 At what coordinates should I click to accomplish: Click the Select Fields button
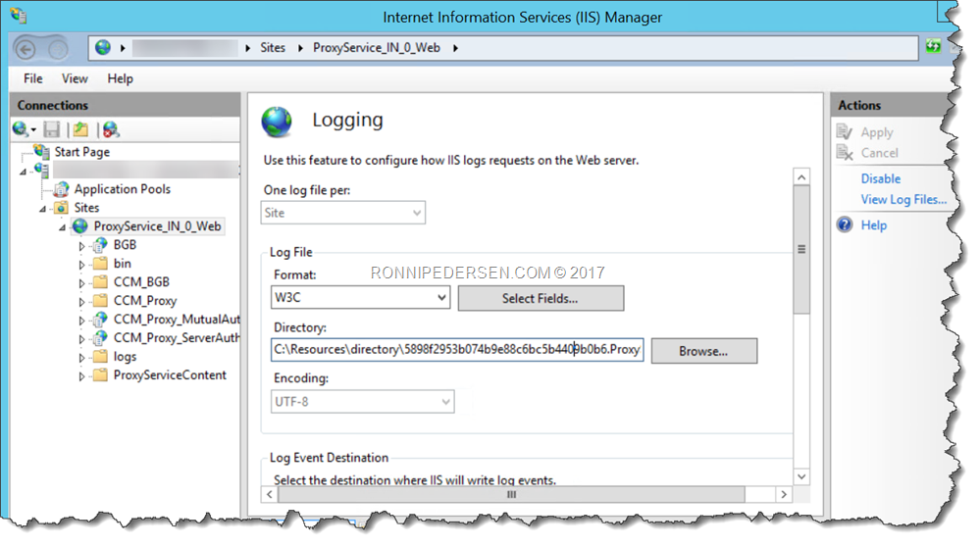(541, 298)
